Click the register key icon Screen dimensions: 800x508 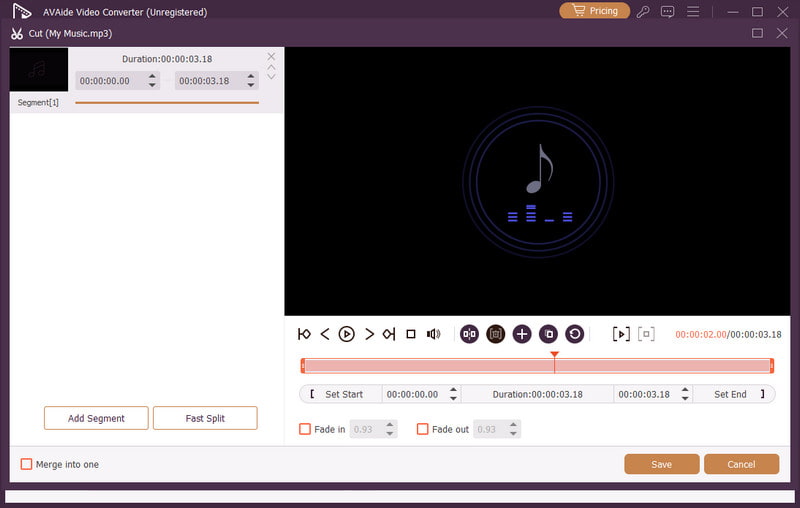[x=643, y=11]
